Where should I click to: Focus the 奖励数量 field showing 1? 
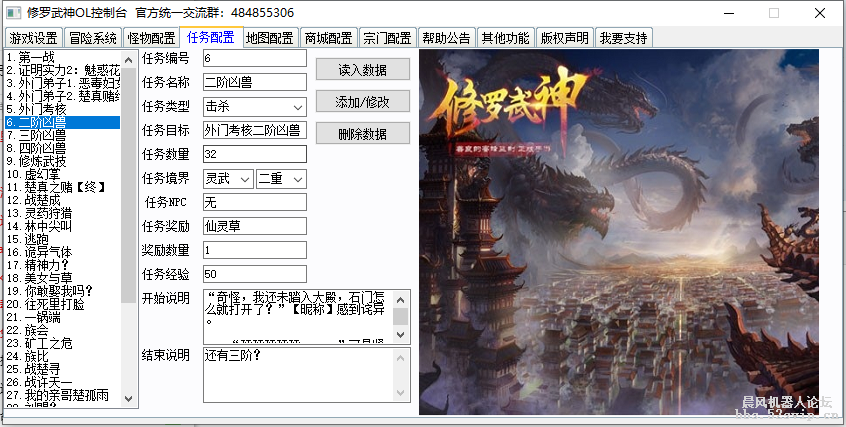tap(255, 250)
